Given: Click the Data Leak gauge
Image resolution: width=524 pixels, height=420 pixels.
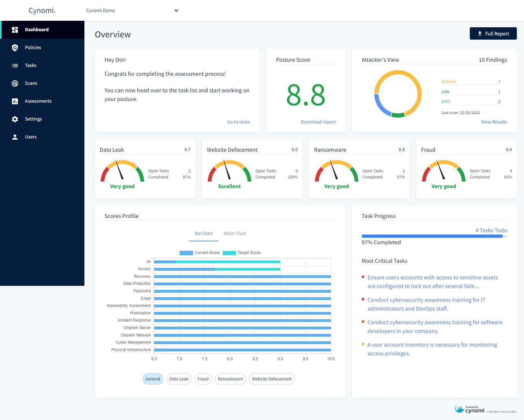Looking at the screenshot, I should tap(122, 171).
